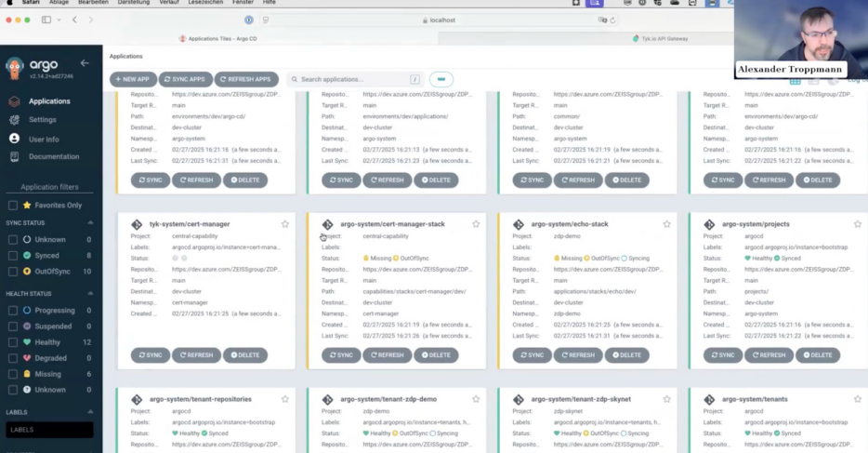Click the git icon of argo-system/tenant-zdp-demo
This screenshot has height=453, width=868.
(x=328, y=399)
